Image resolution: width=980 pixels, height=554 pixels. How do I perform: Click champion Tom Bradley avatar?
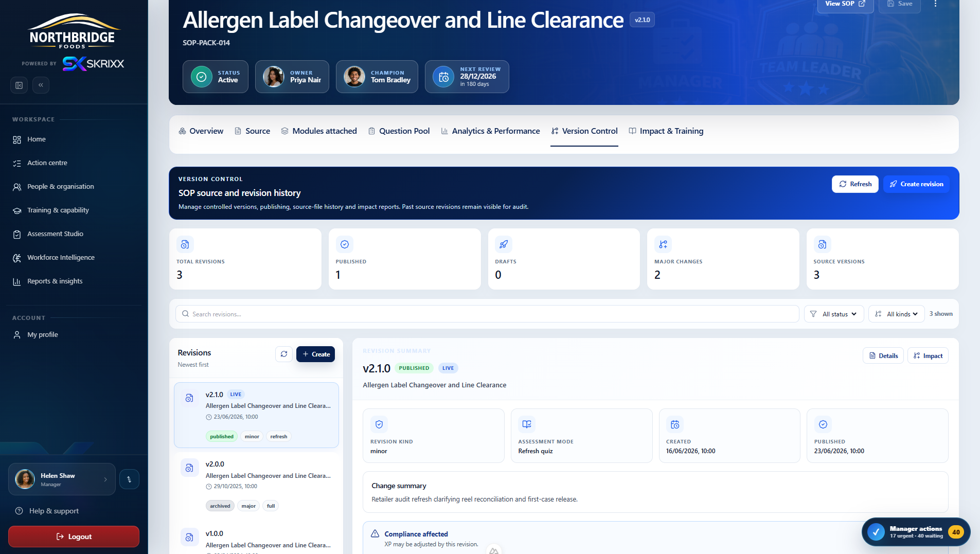pyautogui.click(x=354, y=77)
